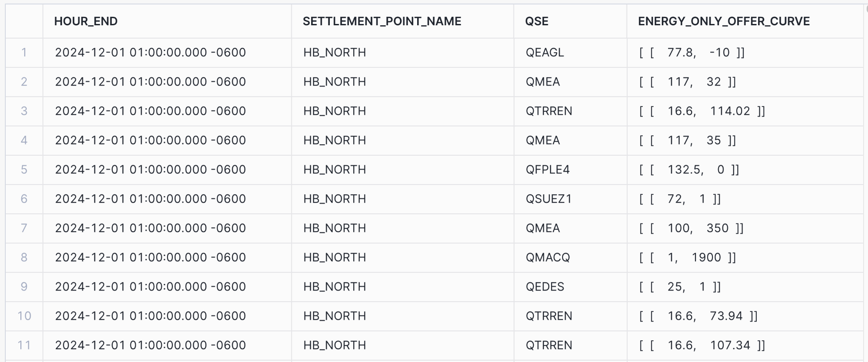
Task: Click the offer curve cell with 77.8, -10
Action: click(692, 52)
